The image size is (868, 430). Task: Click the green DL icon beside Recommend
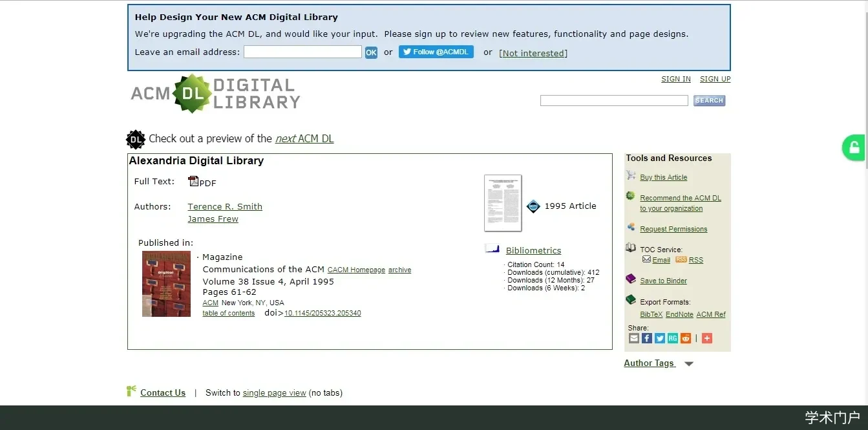pos(630,196)
